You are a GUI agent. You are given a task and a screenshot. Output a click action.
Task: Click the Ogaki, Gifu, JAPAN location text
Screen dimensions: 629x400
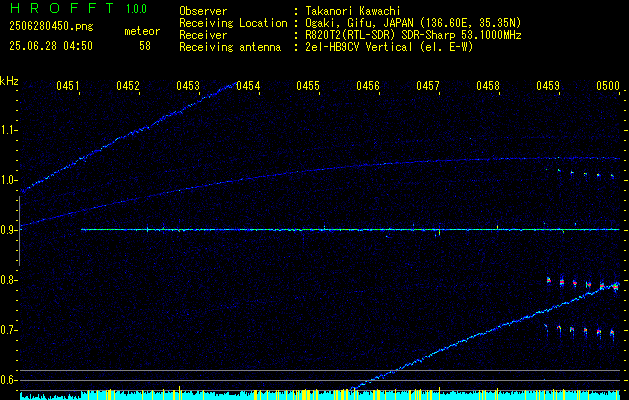tap(413, 23)
